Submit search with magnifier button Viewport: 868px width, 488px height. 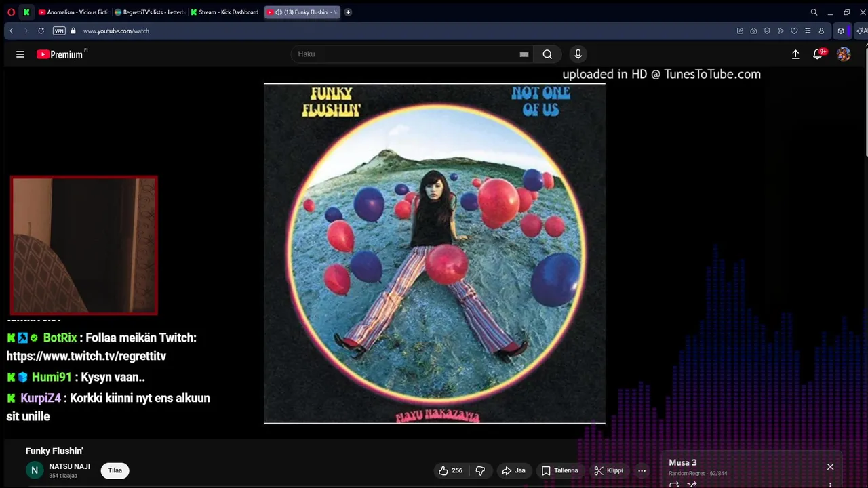click(x=547, y=54)
